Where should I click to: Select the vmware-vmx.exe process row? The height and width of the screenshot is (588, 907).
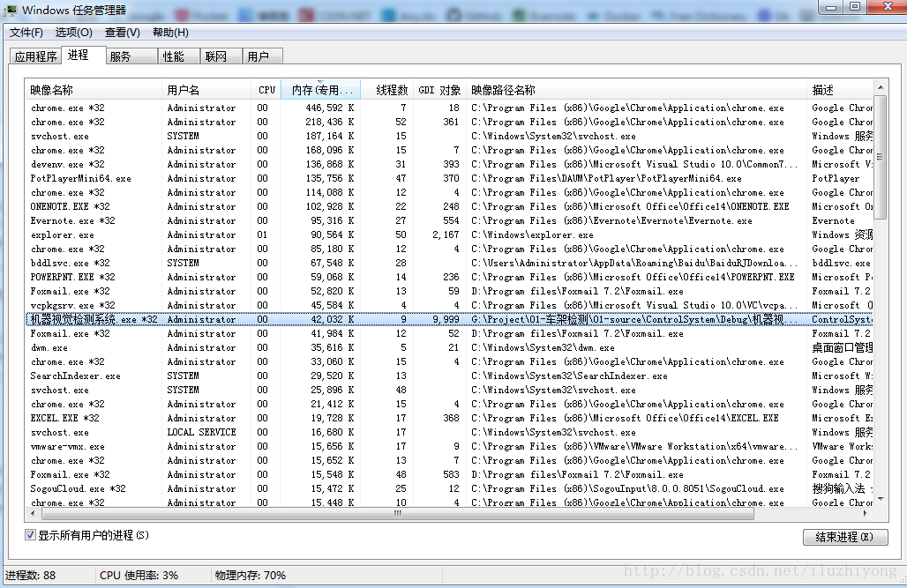(449, 446)
